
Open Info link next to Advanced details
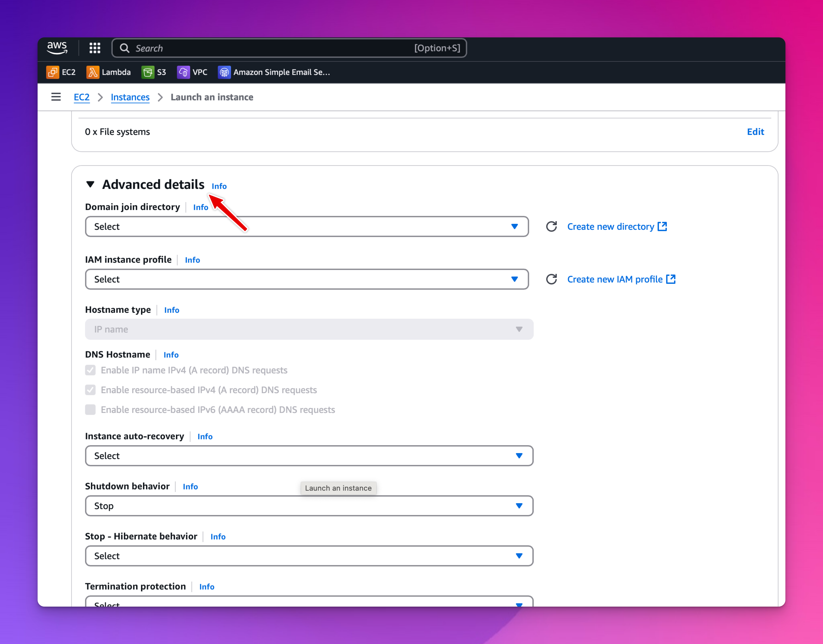219,186
